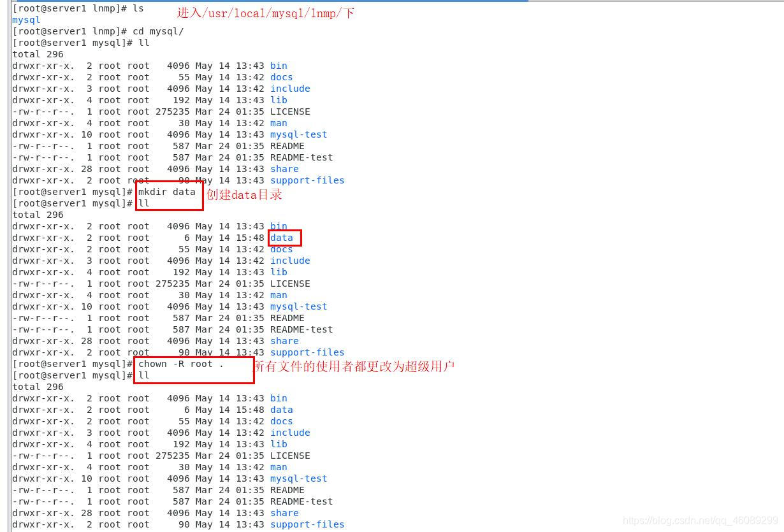The height and width of the screenshot is (532, 784).
Task: Click the "ll" command following the chown line
Action: (x=144, y=375)
